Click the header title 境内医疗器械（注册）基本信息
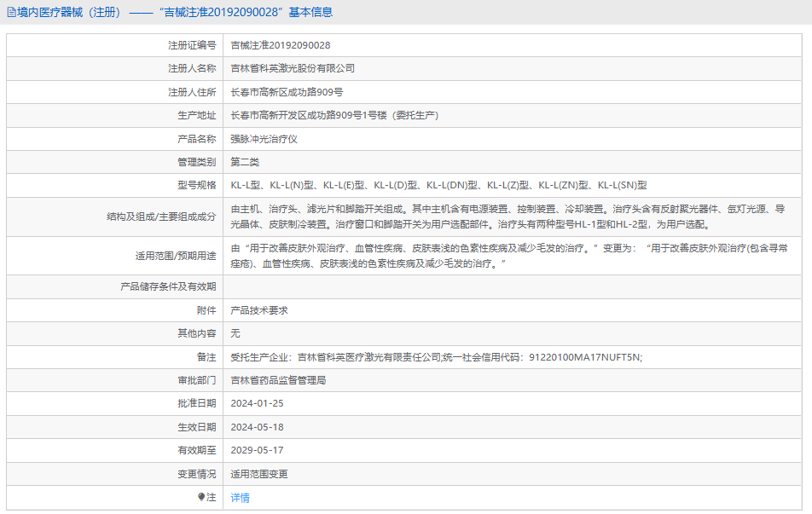The height and width of the screenshot is (514, 812). [175, 13]
